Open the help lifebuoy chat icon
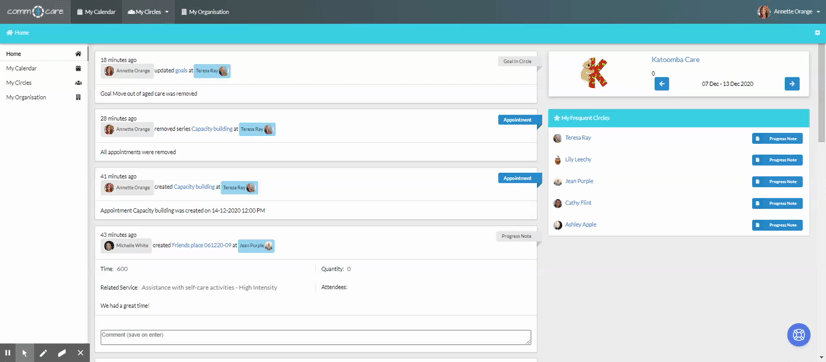This screenshot has width=826, height=362. [798, 335]
